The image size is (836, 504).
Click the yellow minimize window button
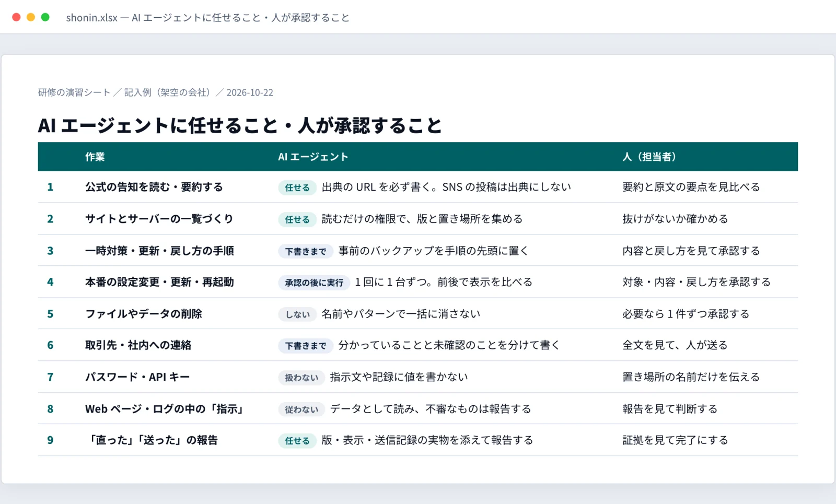tap(31, 17)
